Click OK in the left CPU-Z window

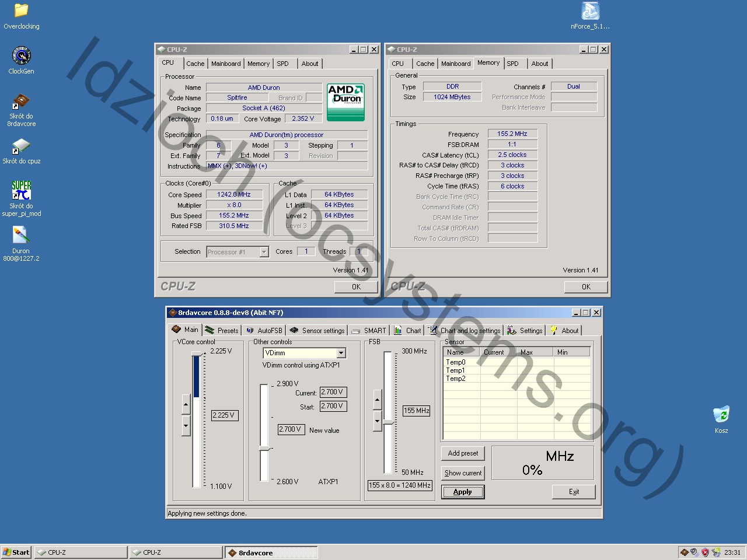click(x=356, y=286)
